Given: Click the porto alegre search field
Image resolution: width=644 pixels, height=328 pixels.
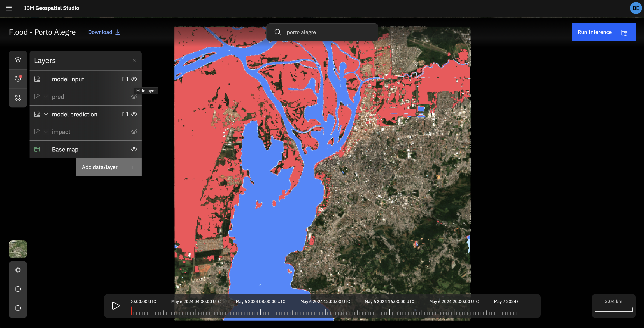Looking at the screenshot, I should click(325, 32).
